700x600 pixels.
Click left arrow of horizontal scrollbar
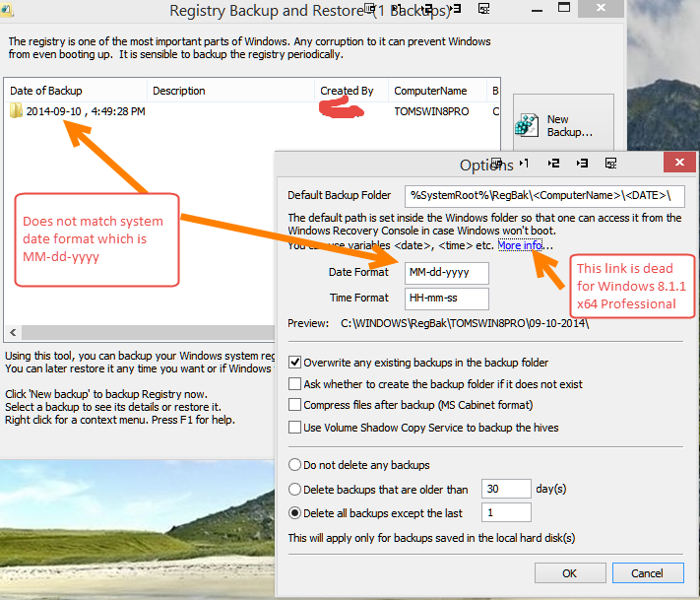pos(11,332)
